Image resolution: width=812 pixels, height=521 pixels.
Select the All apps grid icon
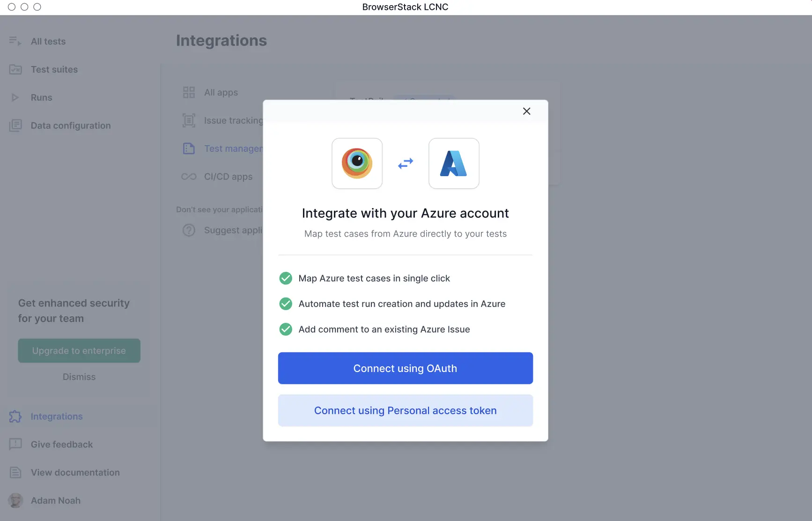189,92
